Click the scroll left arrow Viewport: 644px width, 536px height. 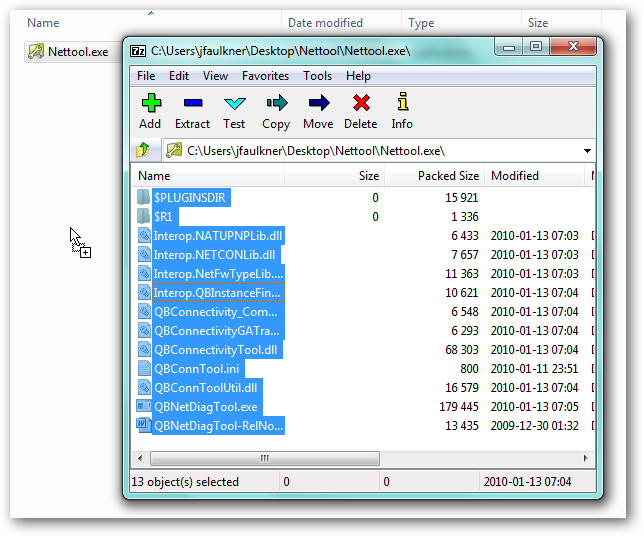click(x=140, y=458)
